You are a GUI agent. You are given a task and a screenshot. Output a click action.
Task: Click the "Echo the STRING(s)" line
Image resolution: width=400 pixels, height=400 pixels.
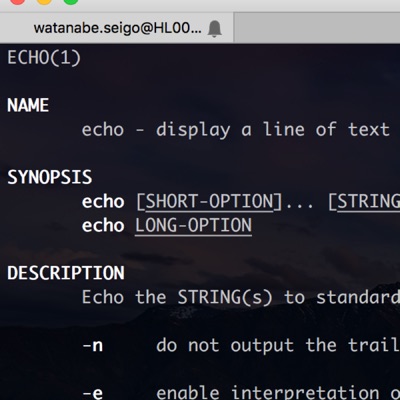177,297
